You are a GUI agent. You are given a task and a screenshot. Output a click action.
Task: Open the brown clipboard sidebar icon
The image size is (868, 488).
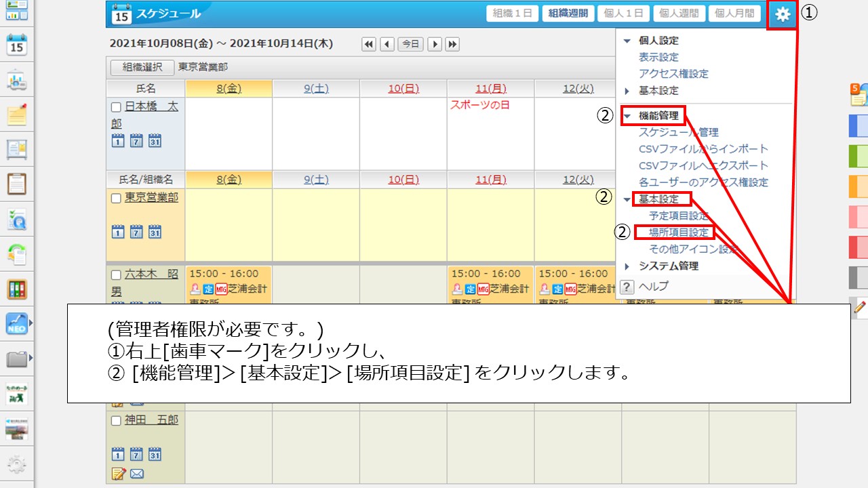(17, 184)
